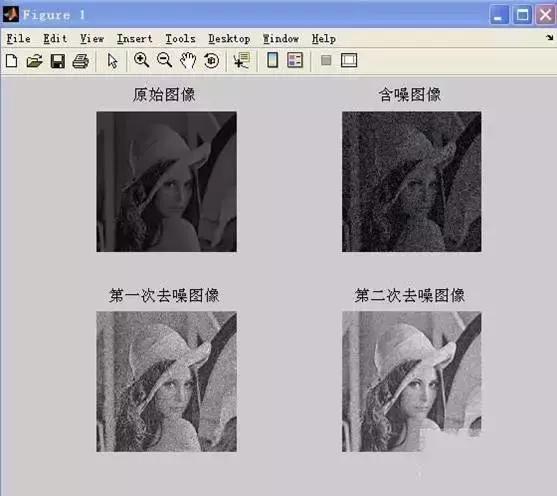557x496 pixels.
Task: Open the Desktop menu
Action: pos(229,38)
